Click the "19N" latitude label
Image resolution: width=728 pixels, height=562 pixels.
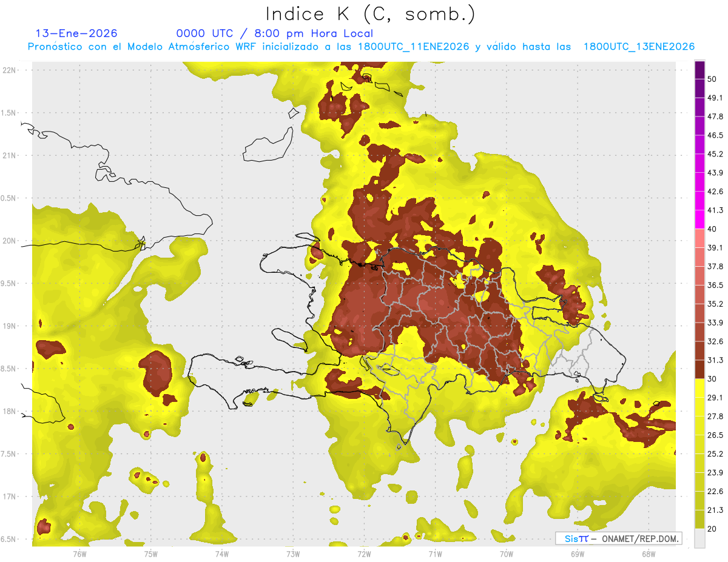pos(10,326)
